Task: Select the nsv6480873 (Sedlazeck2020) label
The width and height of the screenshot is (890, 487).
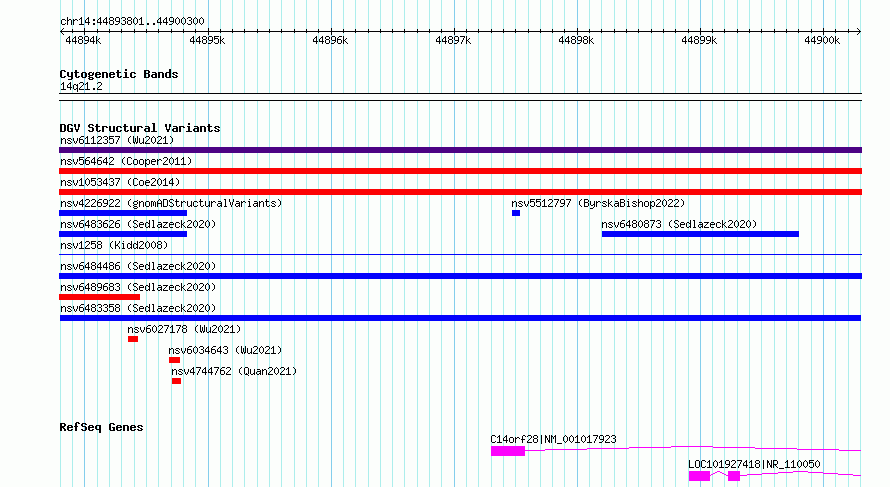Action: pyautogui.click(x=679, y=224)
